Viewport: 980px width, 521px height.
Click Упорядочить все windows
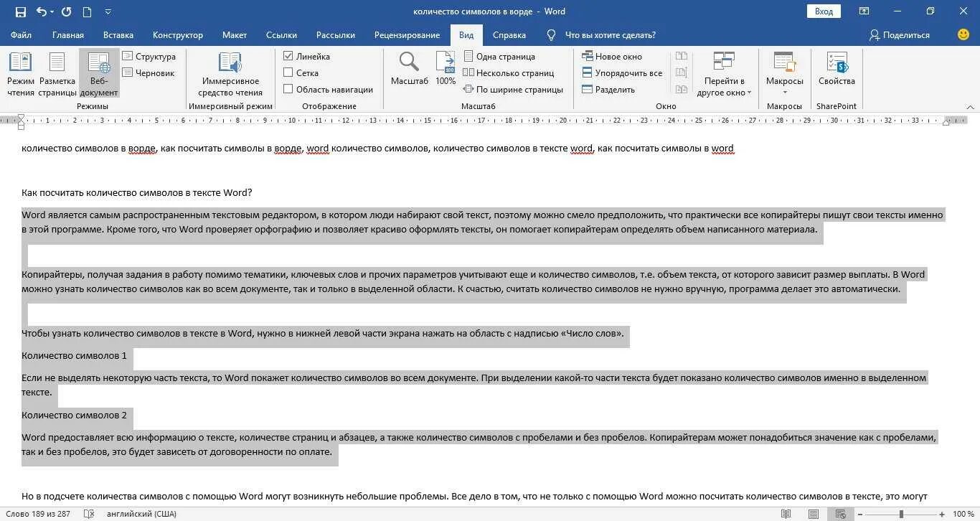(622, 72)
